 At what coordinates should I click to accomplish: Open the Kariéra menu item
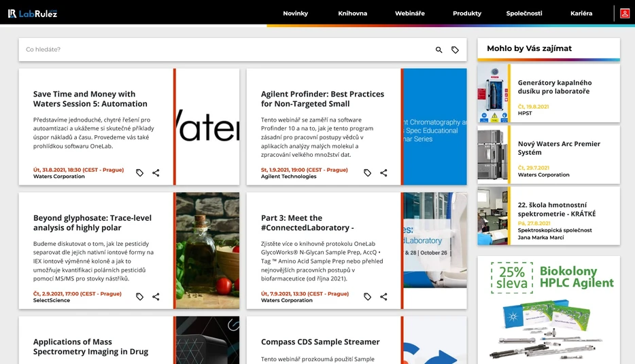pyautogui.click(x=581, y=14)
